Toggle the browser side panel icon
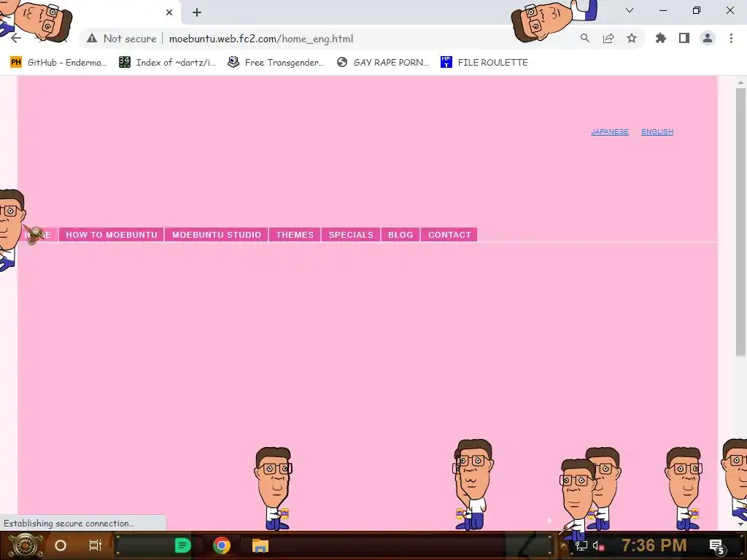747x560 pixels. [684, 39]
